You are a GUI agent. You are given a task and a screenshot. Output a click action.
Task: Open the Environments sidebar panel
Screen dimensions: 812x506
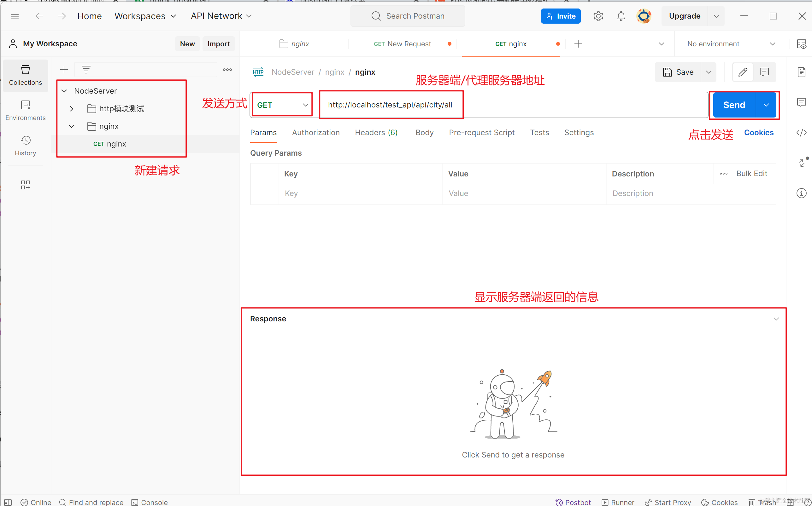pyautogui.click(x=26, y=111)
